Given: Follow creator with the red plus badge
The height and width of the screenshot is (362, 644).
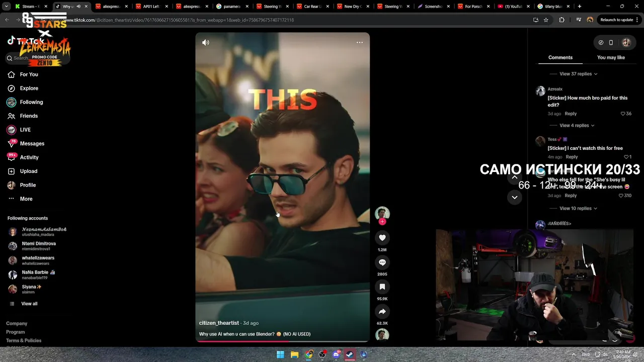Looking at the screenshot, I should tap(382, 222).
